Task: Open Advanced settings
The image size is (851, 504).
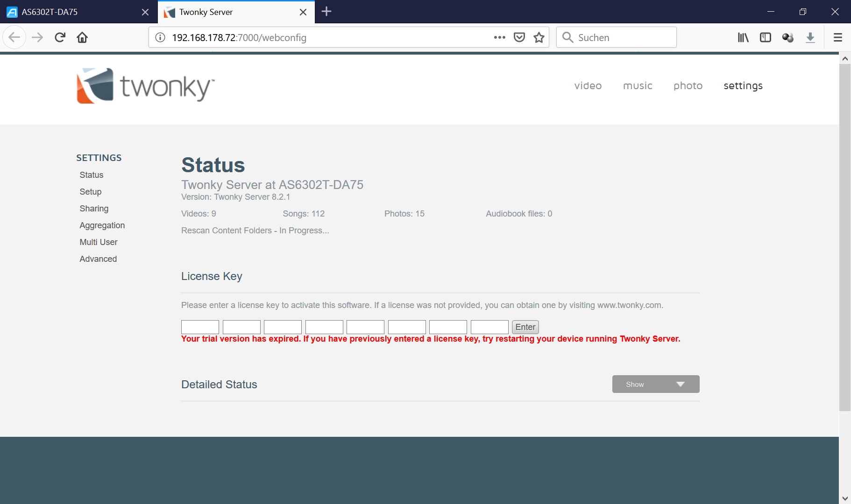Action: 98,259
